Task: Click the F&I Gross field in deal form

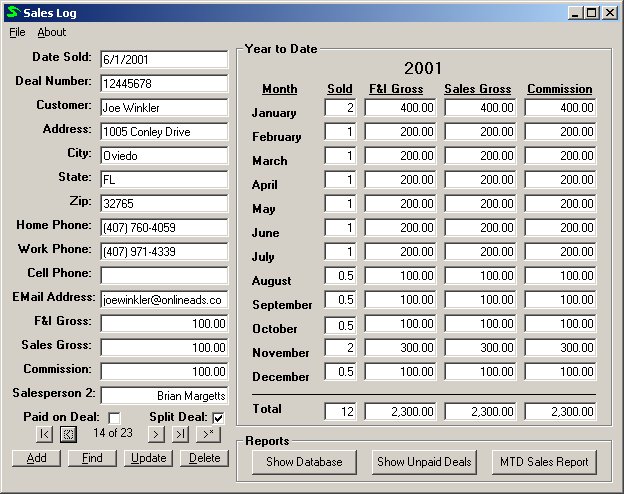Action: point(164,323)
